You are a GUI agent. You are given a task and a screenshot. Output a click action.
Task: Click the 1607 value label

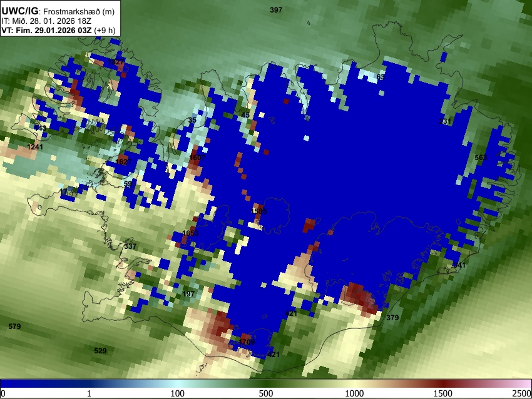pos(197,158)
